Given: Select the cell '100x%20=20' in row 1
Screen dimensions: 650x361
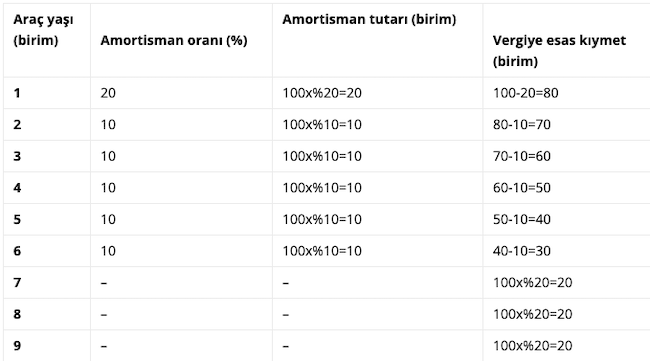Looking at the screenshot, I should click(322, 93).
